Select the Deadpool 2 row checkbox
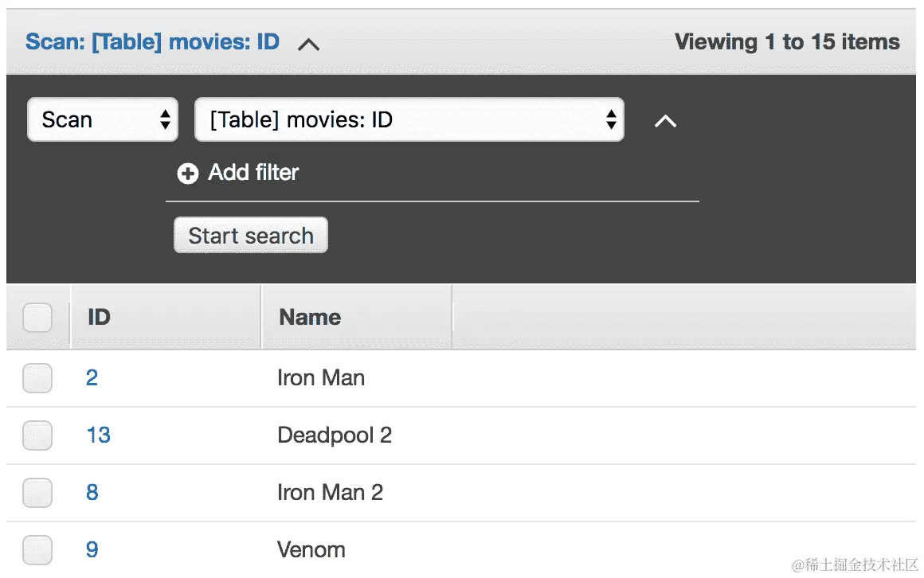Screen dimensions: 924x578 [x=37, y=435]
